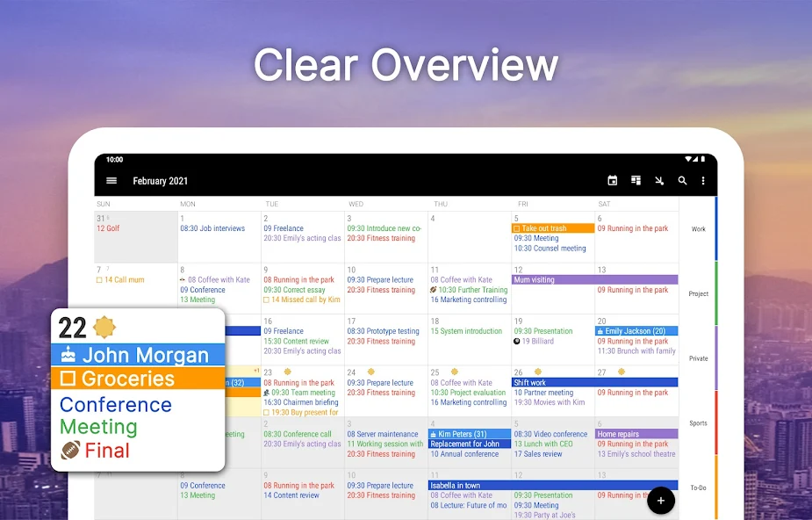Select the SAT weekday column header

click(604, 204)
